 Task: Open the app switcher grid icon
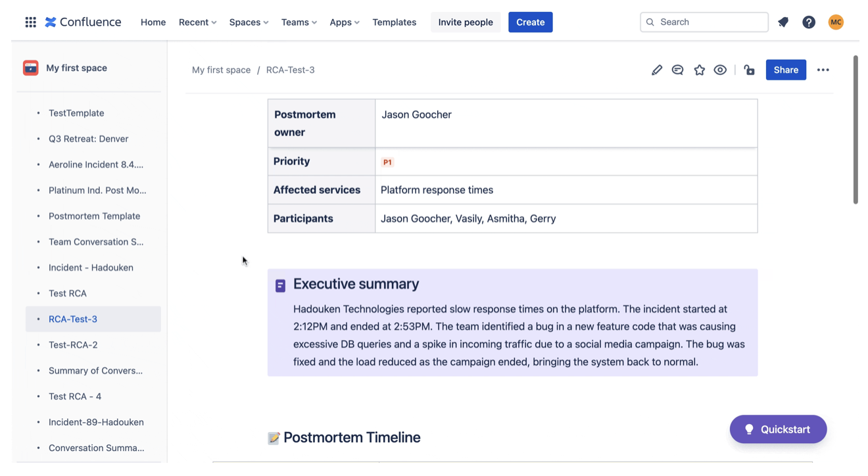pyautogui.click(x=30, y=22)
